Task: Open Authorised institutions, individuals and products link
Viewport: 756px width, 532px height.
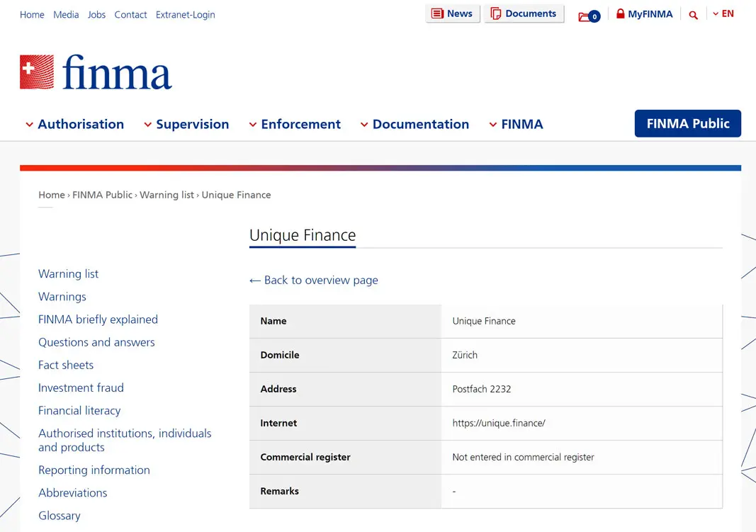Action: pos(125,441)
